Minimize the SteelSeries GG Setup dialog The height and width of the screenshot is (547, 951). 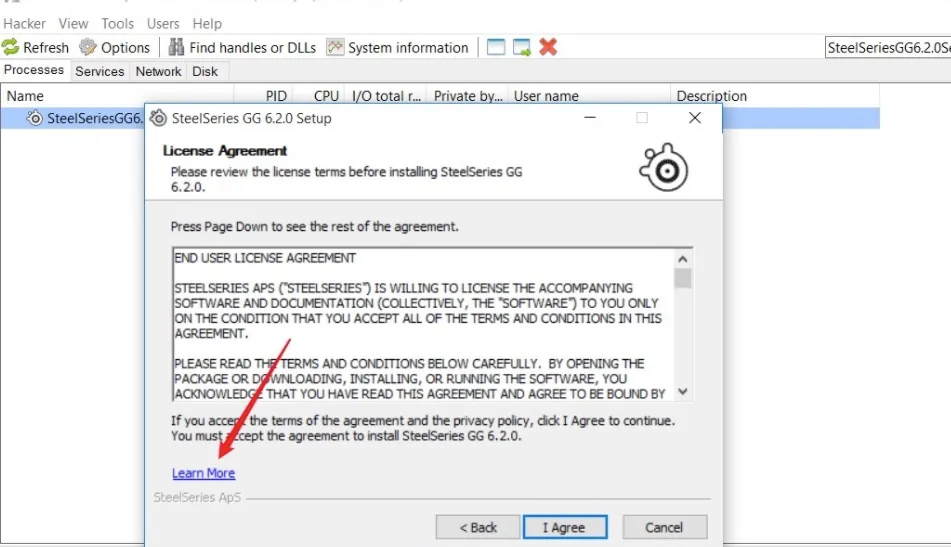coord(590,118)
